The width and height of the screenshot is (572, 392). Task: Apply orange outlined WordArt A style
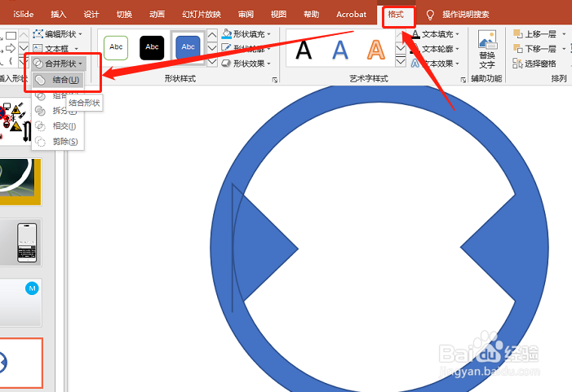coord(375,50)
